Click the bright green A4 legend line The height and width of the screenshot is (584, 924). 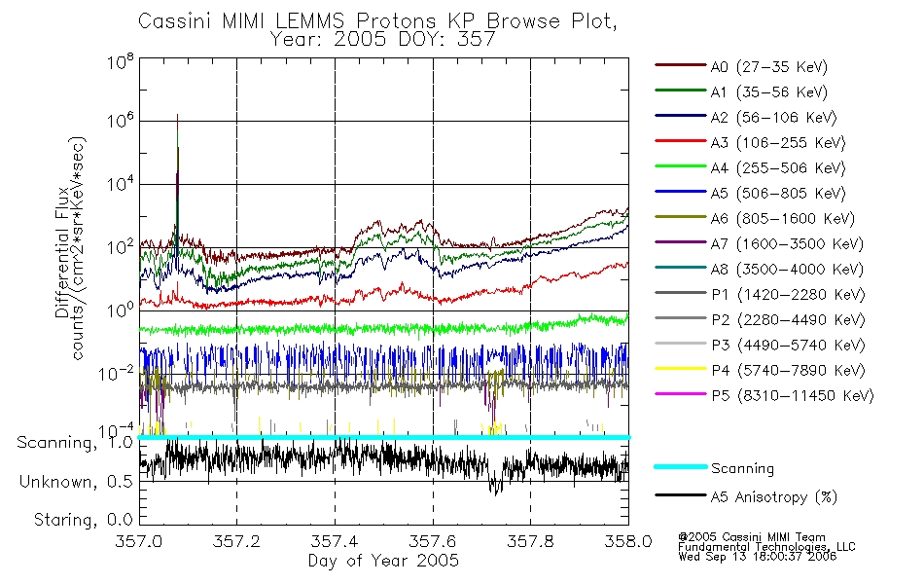pyautogui.click(x=681, y=166)
